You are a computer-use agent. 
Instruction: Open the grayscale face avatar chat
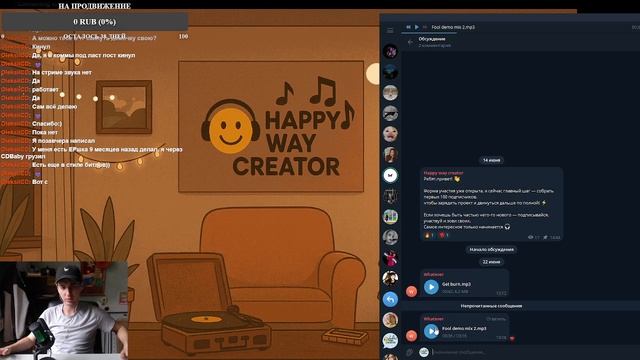[390, 237]
